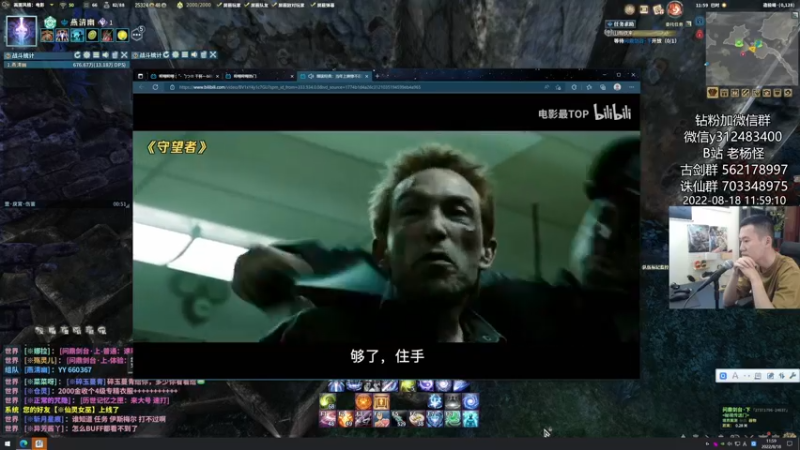This screenshot has width=800, height=450.
Task: Click the bilibili video player area
Action: pyautogui.click(x=386, y=236)
